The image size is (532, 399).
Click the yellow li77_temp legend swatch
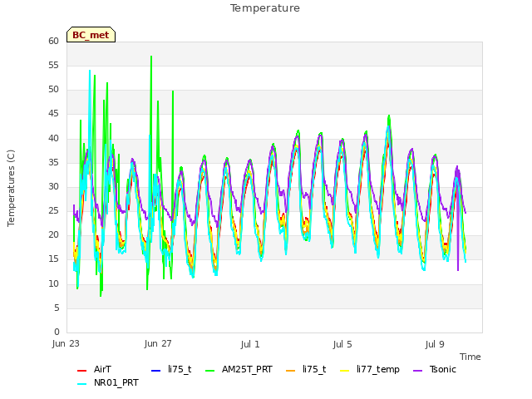[344, 371]
